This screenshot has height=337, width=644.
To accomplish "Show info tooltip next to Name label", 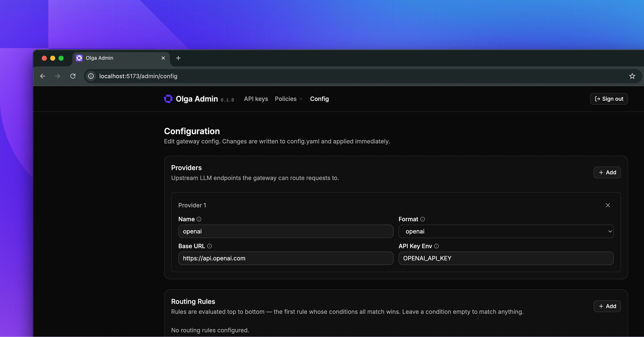I will [199, 219].
